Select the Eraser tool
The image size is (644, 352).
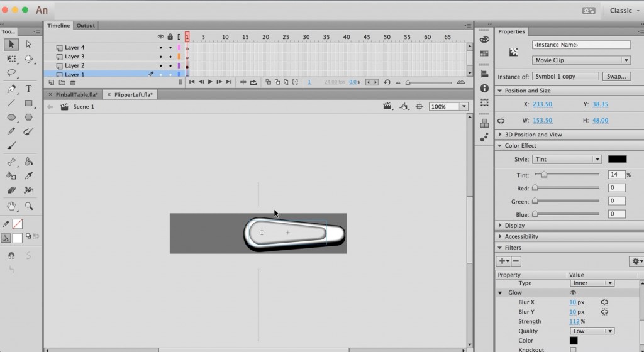11,190
